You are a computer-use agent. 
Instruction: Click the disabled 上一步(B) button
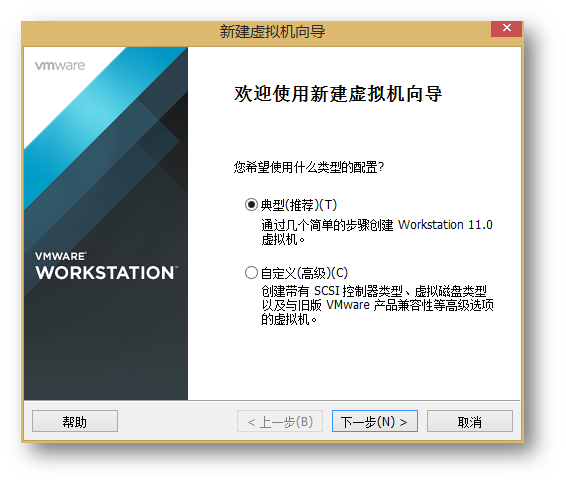280,421
